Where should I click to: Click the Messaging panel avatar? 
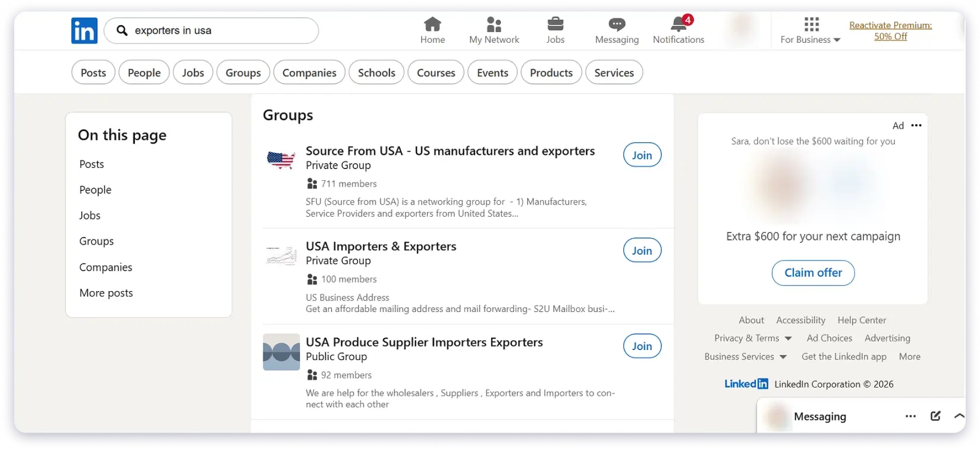coord(777,417)
